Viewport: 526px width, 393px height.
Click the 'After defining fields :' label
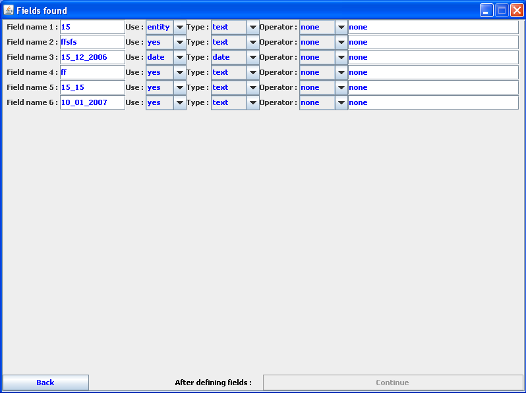tap(213, 383)
